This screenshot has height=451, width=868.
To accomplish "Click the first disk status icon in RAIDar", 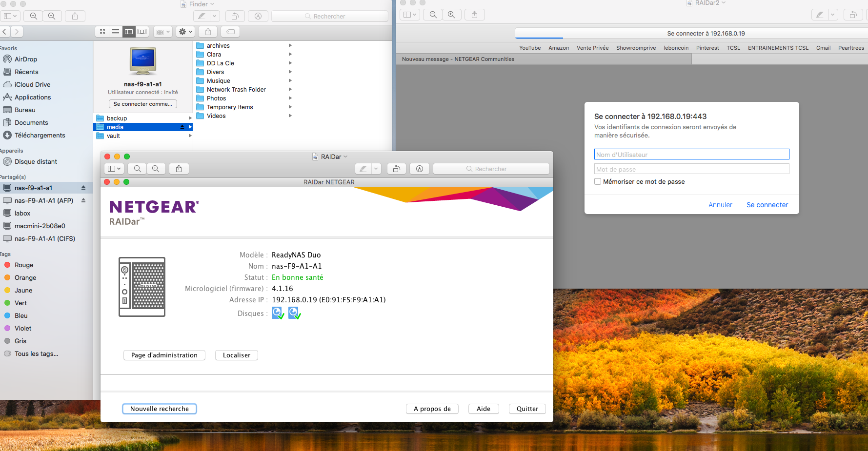I will [278, 313].
